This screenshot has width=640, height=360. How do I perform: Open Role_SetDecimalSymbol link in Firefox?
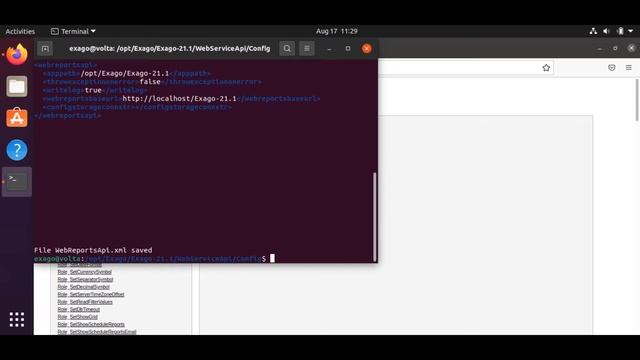pyautogui.click(x=83, y=287)
